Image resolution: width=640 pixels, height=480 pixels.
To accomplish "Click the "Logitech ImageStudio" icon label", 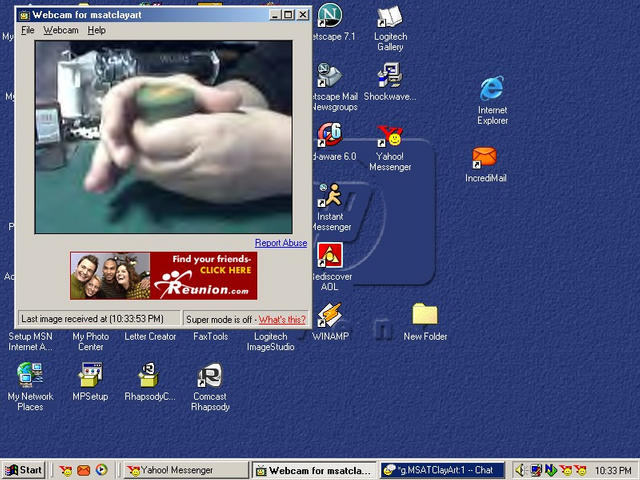I will click(271, 342).
